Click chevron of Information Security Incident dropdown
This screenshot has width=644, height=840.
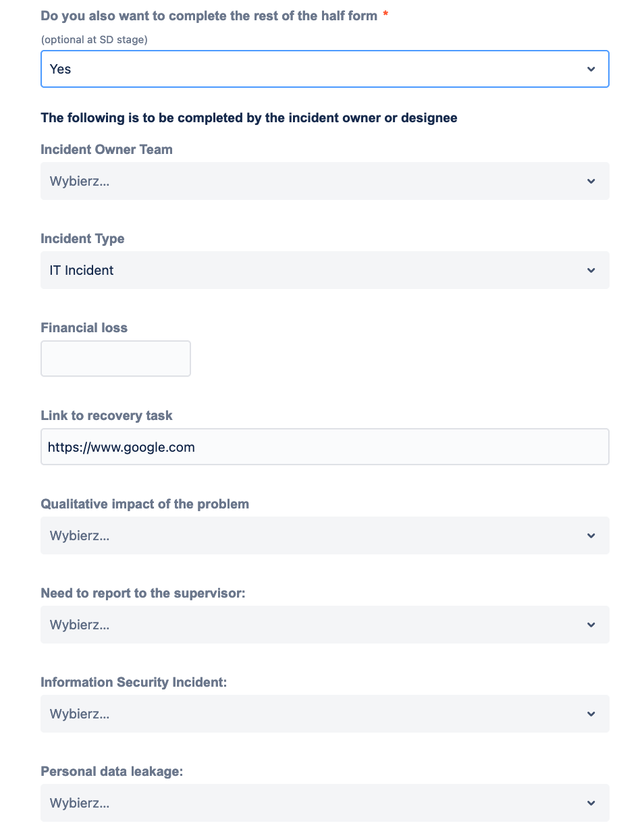[591, 714]
